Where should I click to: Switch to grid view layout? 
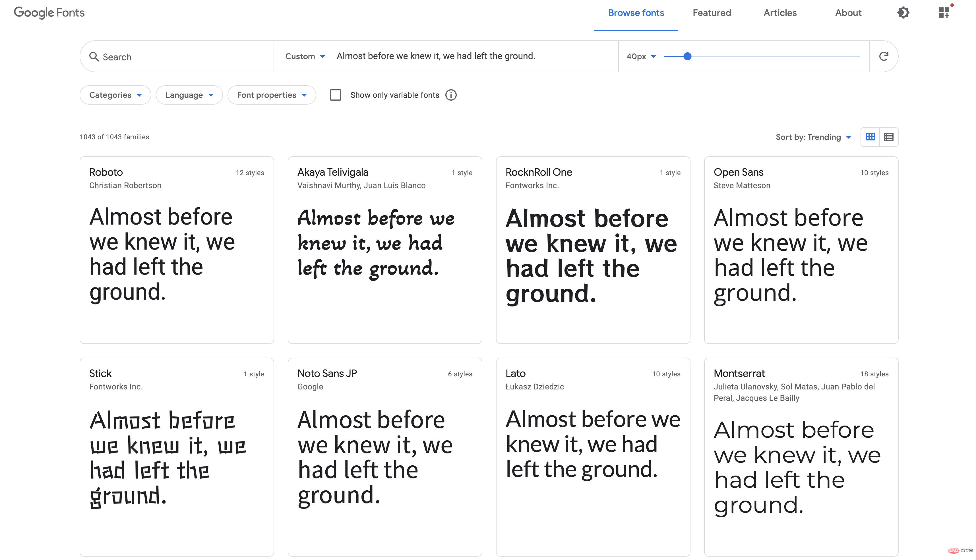[870, 137]
